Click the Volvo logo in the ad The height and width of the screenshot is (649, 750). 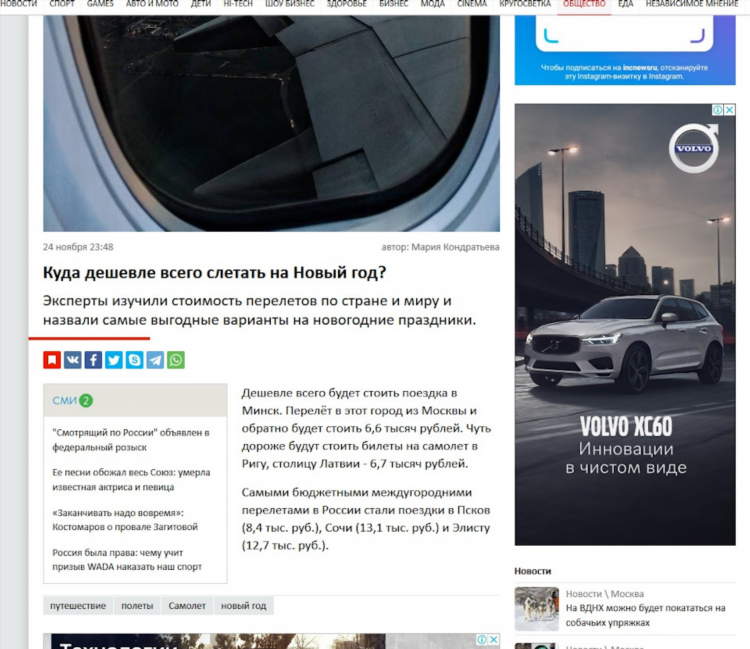point(694,148)
